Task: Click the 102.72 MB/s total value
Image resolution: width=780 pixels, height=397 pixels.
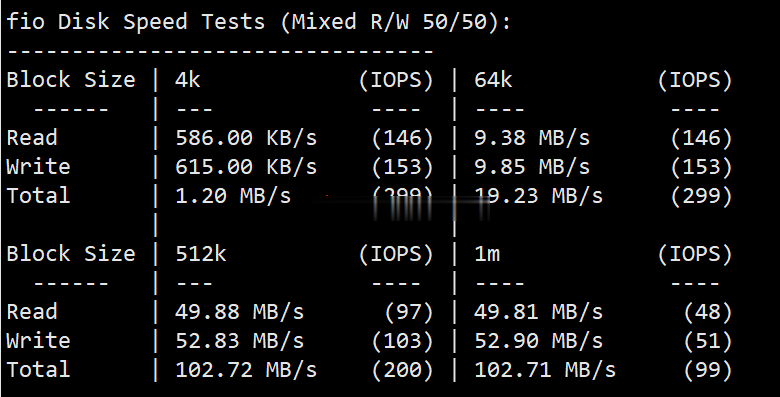Action: click(x=246, y=370)
